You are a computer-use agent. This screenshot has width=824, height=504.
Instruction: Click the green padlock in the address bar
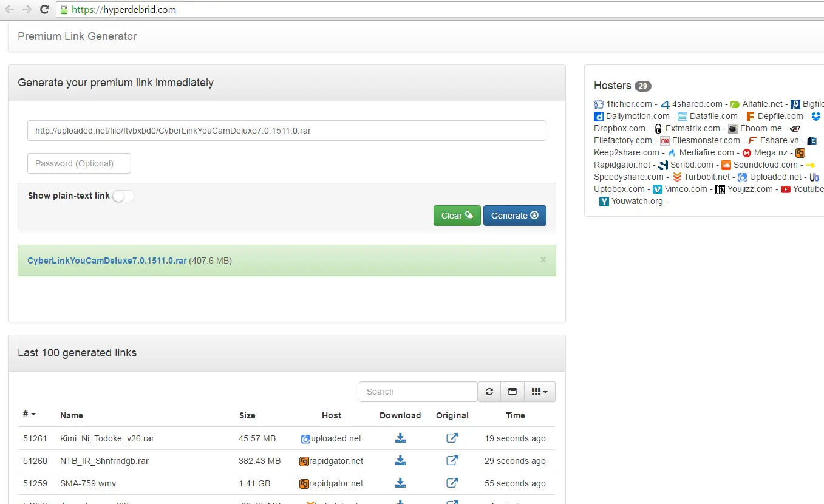(x=64, y=9)
